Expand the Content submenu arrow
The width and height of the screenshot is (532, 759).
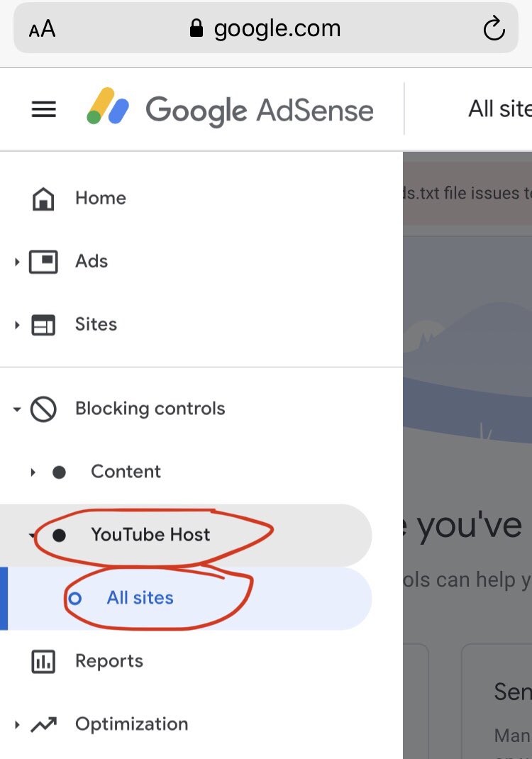[33, 472]
